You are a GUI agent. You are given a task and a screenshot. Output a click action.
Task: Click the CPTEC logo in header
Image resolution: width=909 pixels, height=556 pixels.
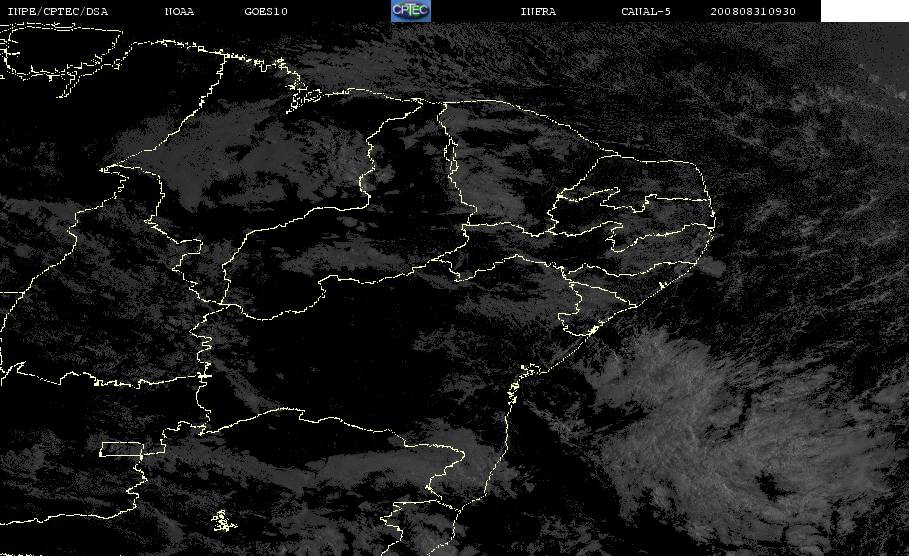(410, 11)
